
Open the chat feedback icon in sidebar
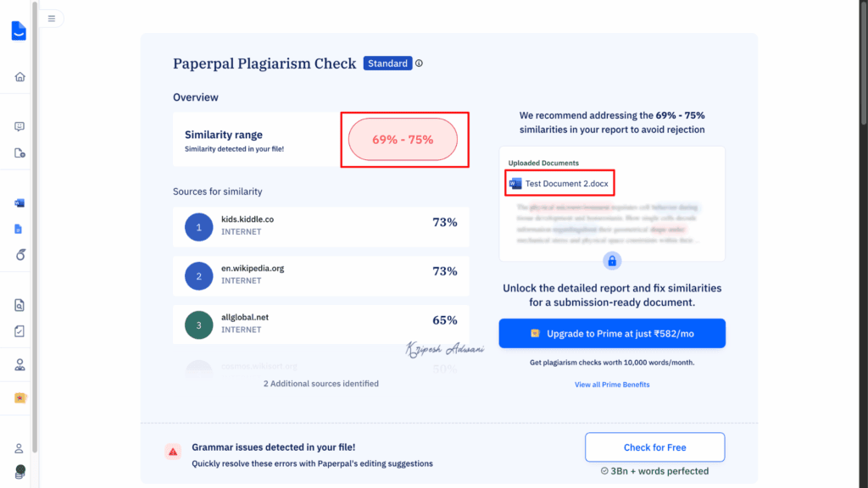coord(19,126)
